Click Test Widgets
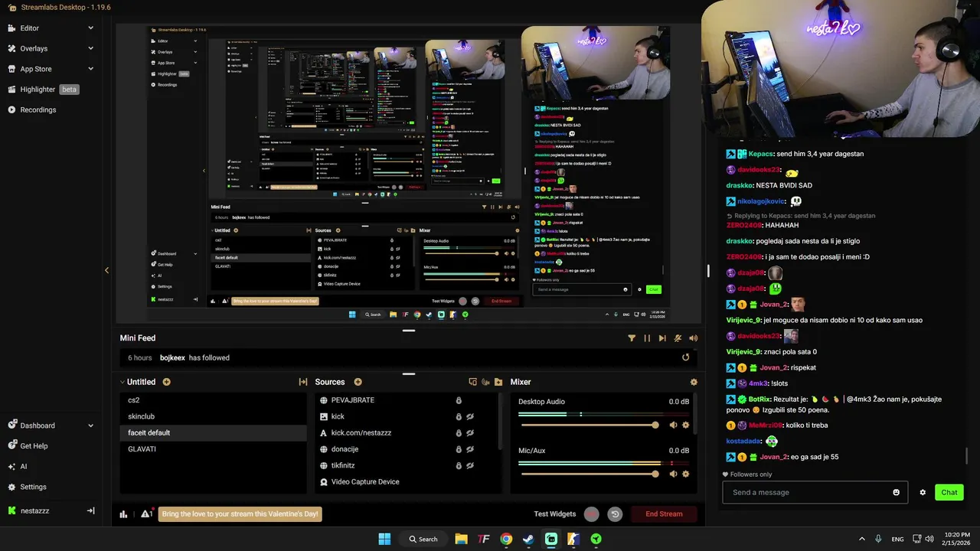 click(x=554, y=514)
